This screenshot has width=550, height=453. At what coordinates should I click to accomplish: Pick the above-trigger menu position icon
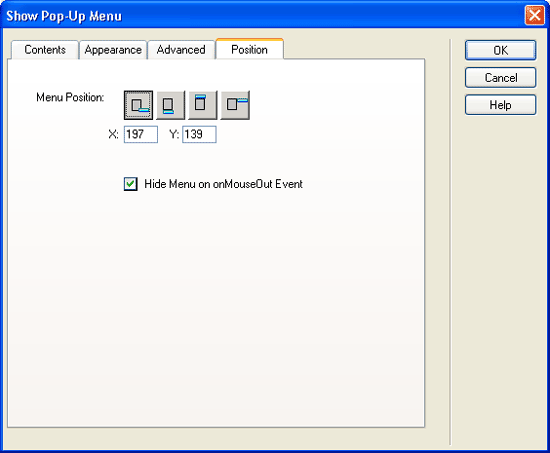click(203, 105)
